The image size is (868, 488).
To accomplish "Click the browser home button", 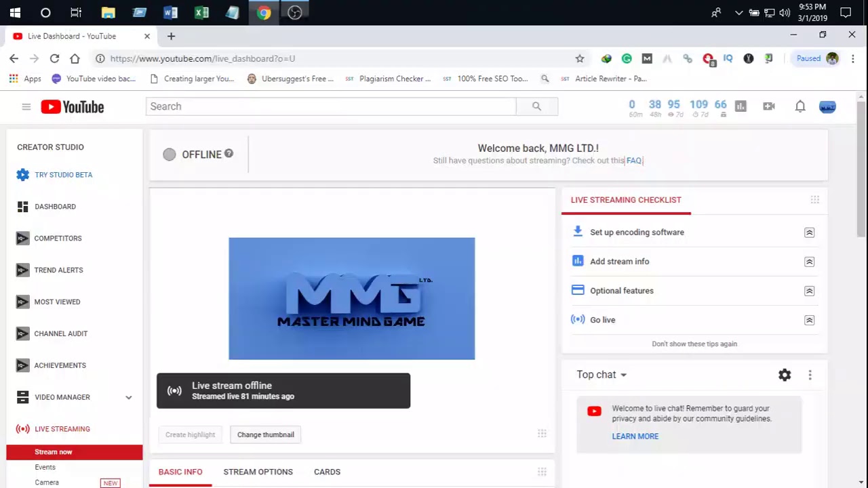I will [75, 58].
